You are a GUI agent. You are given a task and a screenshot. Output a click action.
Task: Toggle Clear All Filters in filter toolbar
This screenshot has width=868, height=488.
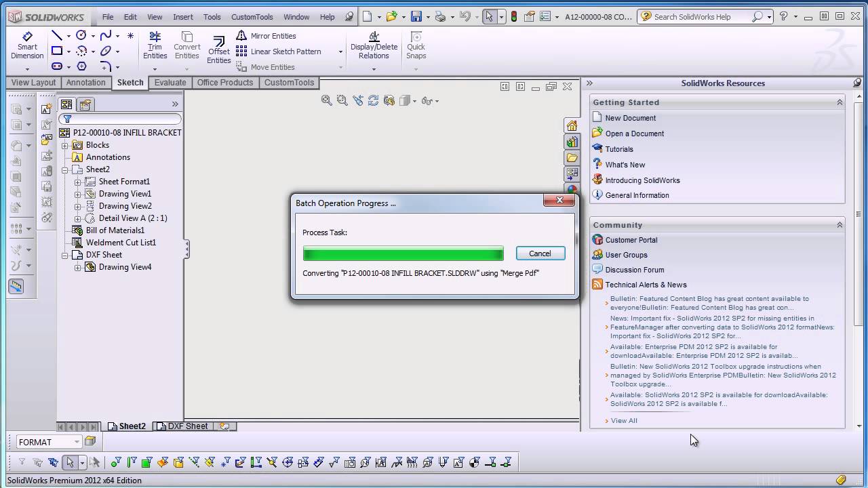pos(38,463)
